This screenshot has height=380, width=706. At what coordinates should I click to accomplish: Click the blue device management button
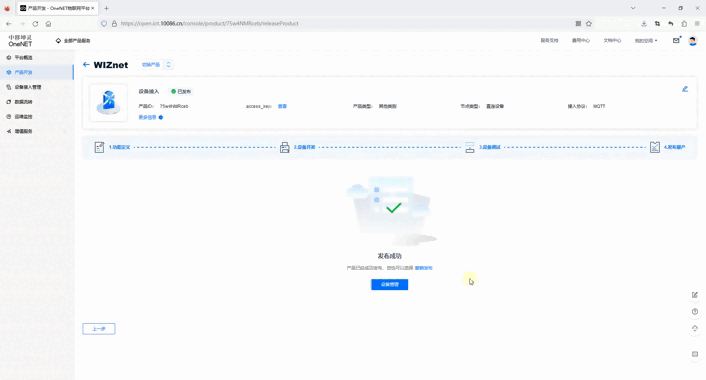click(x=389, y=285)
